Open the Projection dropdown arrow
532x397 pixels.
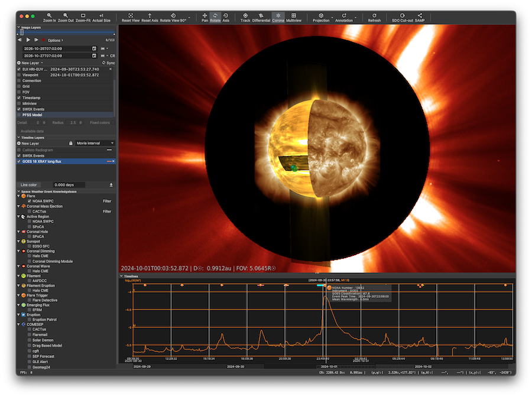pos(332,18)
